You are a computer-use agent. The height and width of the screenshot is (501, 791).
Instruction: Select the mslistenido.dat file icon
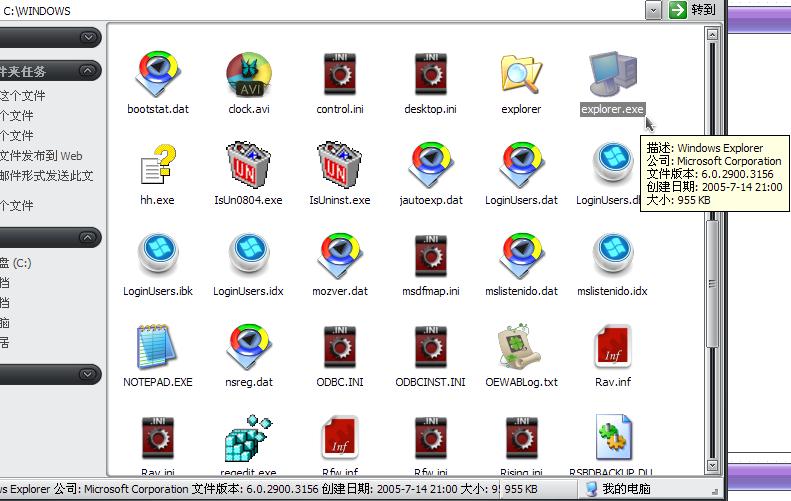[521, 255]
